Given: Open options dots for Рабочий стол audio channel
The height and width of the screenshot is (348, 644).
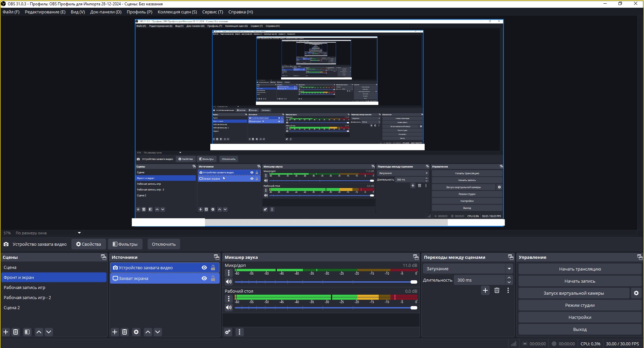Looking at the screenshot, I should (229, 299).
